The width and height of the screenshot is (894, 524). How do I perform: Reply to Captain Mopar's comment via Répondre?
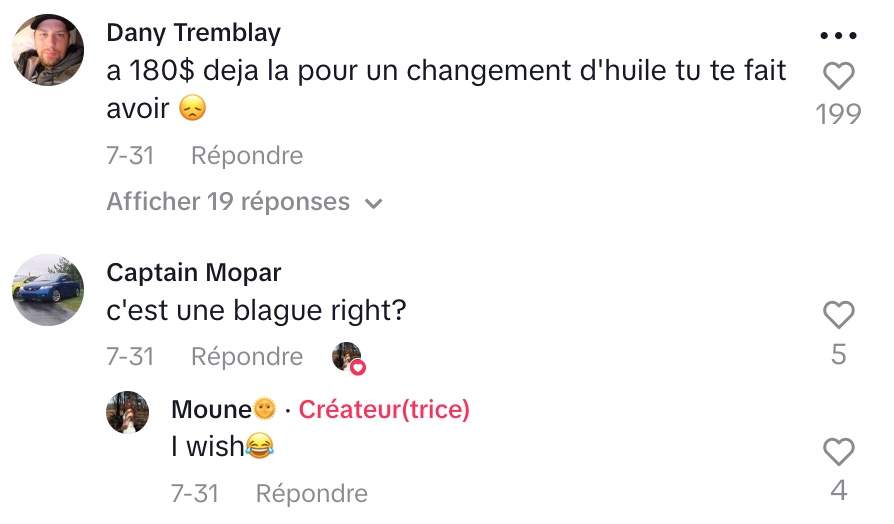pos(247,356)
